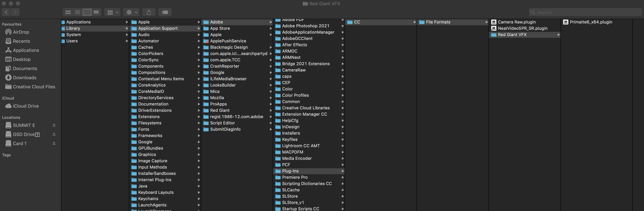Screen dimensions: 644x211
Task: Switch to gallery view mode
Action: 96,12
